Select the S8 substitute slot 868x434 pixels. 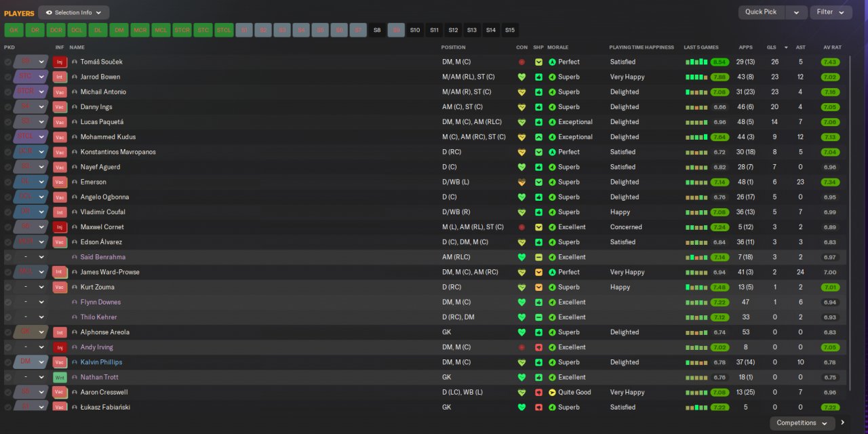coord(377,30)
